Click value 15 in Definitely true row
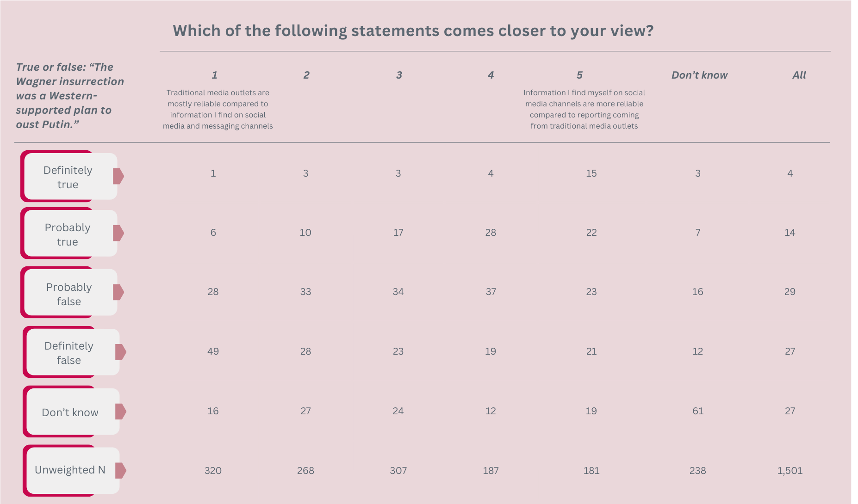 (x=591, y=173)
